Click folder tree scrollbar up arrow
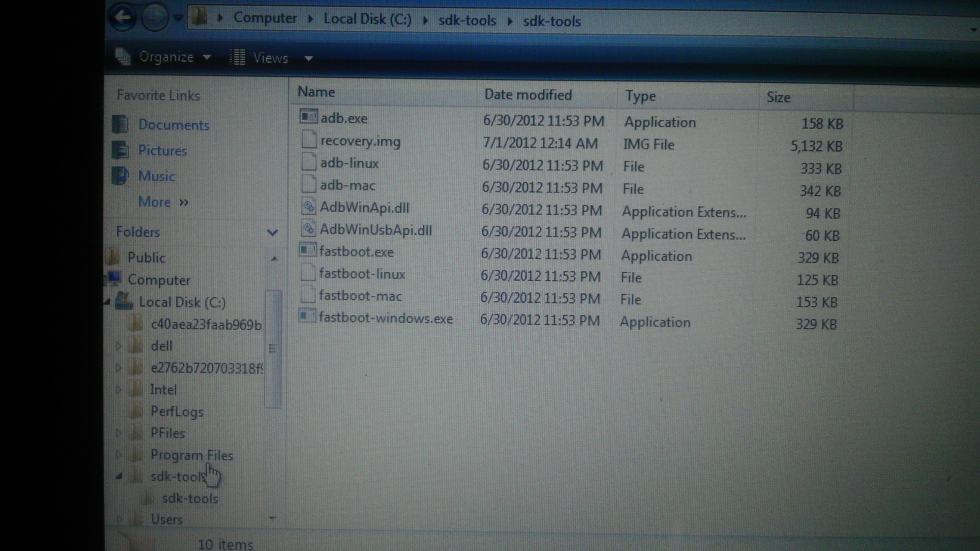This screenshot has width=980, height=551. click(274, 259)
